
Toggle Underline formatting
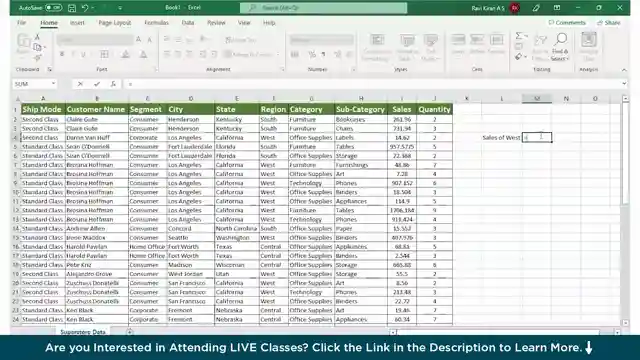point(83,54)
